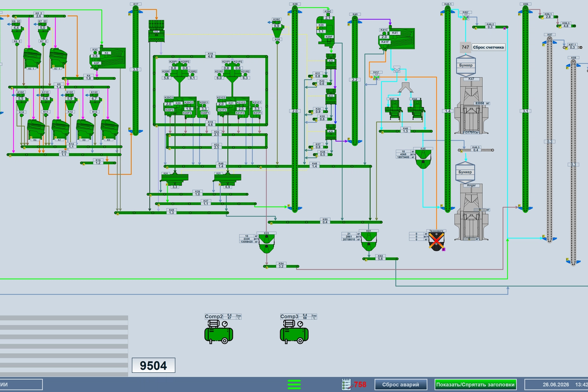Select the K49 conveyor
This screenshot has width=588, height=392.
coord(171,213)
